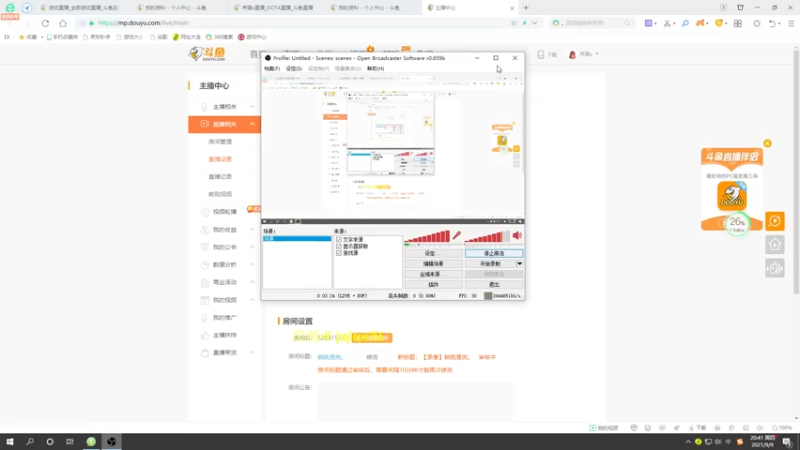Expand the 商业活动 sidebar section
The width and height of the screenshot is (800, 450).
tap(252, 282)
